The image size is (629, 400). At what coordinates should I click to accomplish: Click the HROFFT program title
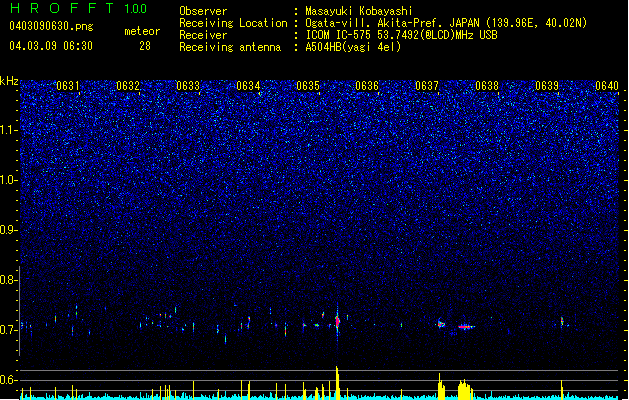click(62, 8)
